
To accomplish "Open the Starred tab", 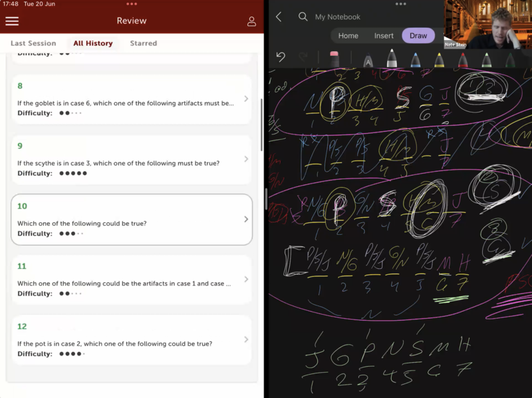I will [x=144, y=43].
